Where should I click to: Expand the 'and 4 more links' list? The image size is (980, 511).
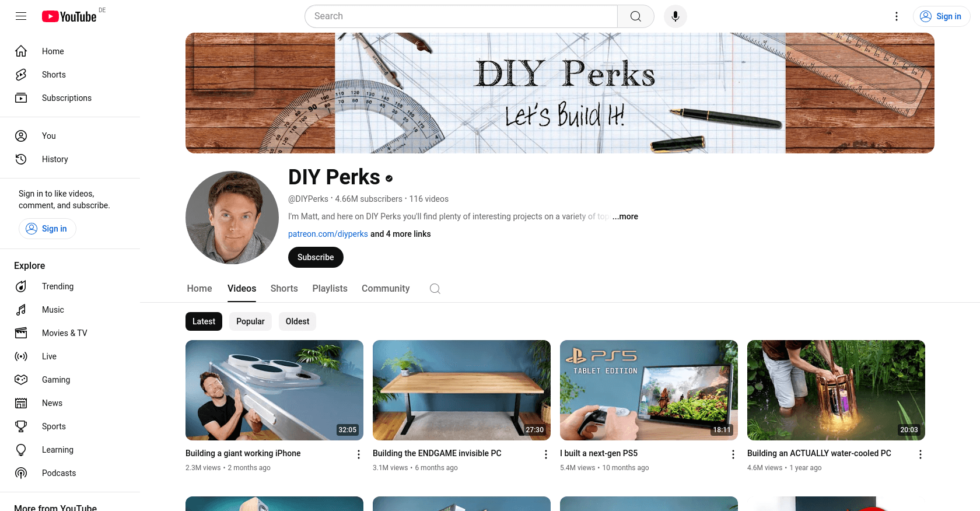pyautogui.click(x=401, y=234)
